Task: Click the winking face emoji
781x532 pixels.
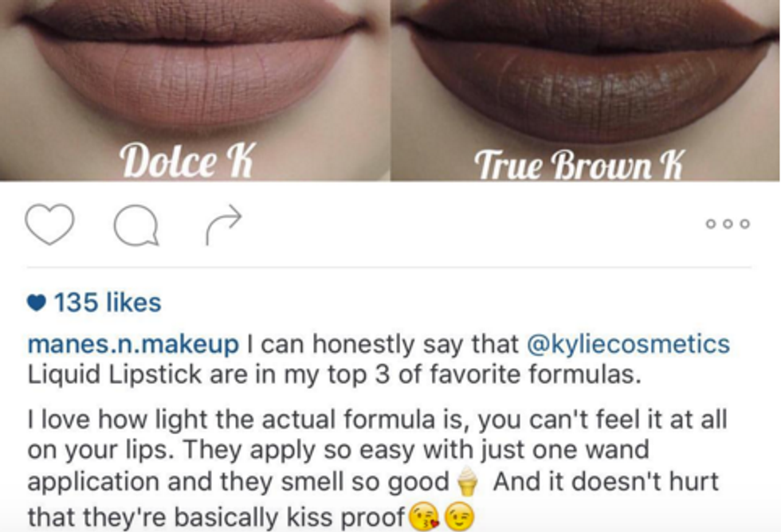Action: click(459, 517)
